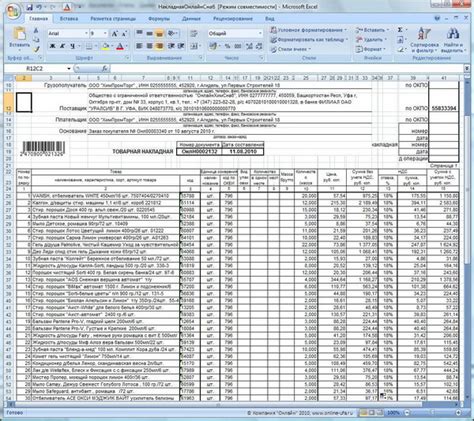Click cell containing 55833394 по ОКПО
Screen dimensions: 474x421
click(x=444, y=109)
